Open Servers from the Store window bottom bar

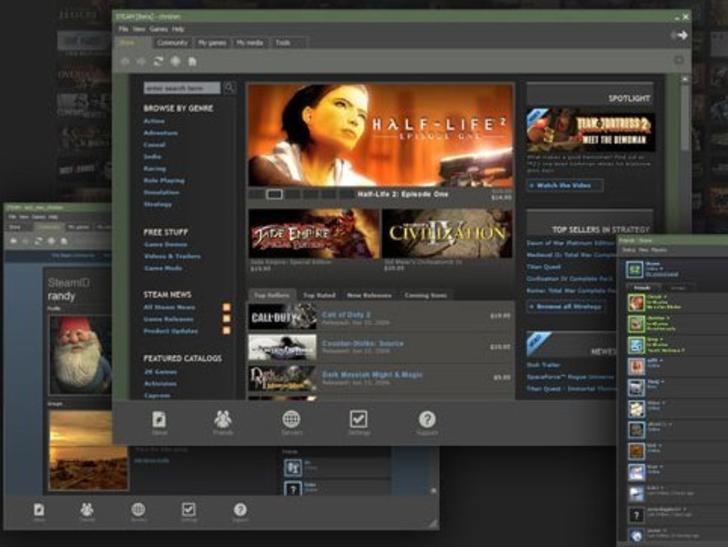pyautogui.click(x=291, y=423)
